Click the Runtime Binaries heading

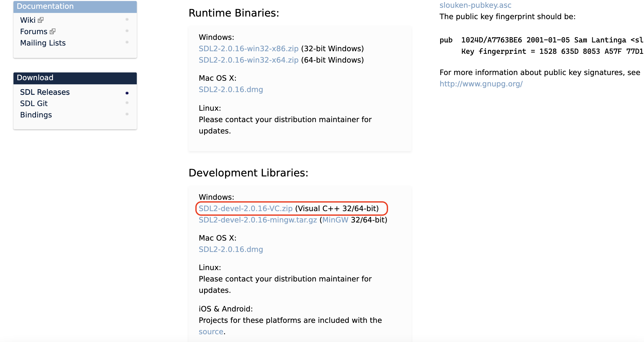click(234, 13)
